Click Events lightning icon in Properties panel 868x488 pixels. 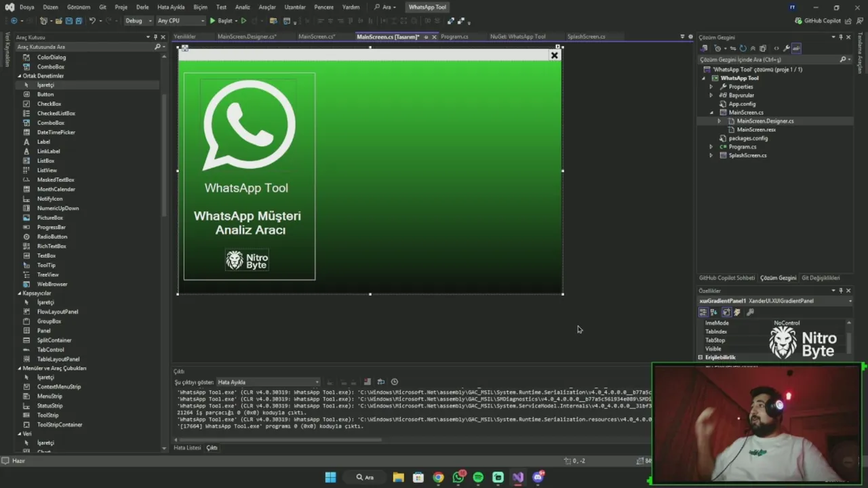[737, 312]
